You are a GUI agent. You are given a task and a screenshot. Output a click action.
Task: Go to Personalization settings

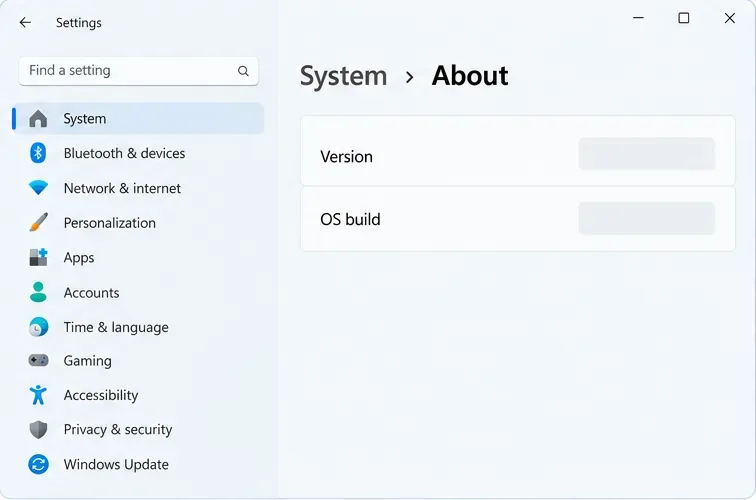[x=138, y=223]
